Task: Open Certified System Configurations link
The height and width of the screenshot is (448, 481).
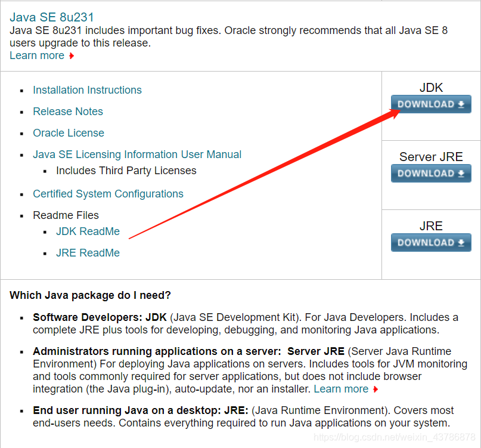Action: click(x=108, y=194)
